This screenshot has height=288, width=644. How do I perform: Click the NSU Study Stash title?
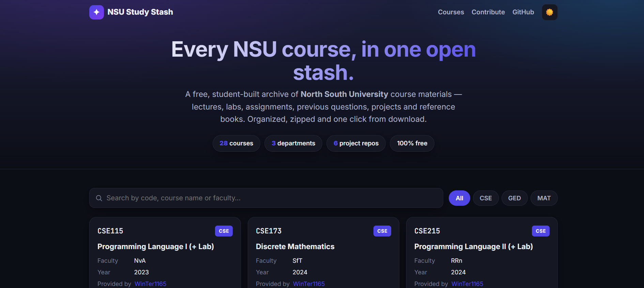[x=140, y=12]
